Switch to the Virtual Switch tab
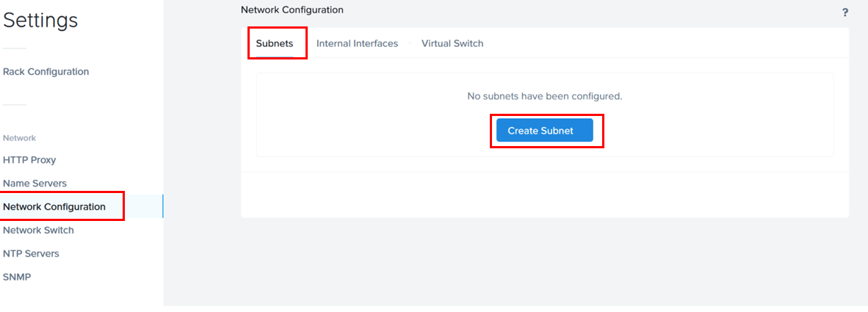Screen dimensions: 868x312 pos(452,43)
